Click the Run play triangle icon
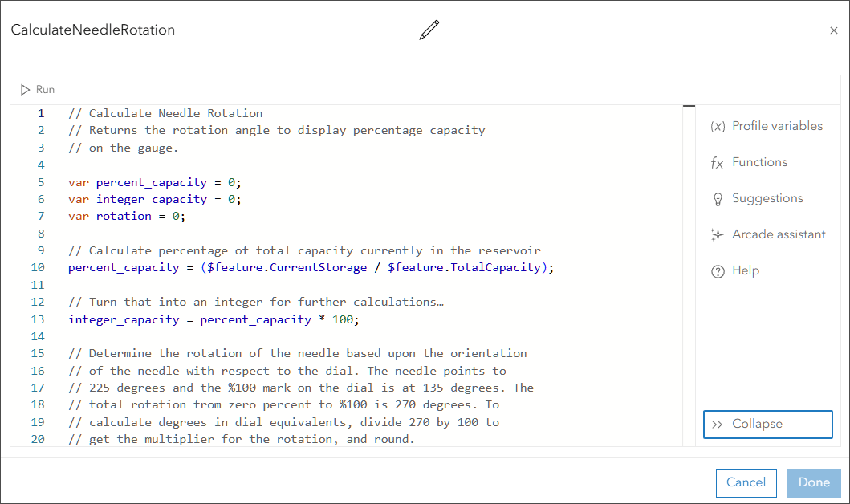Image resolution: width=850 pixels, height=504 pixels. [x=26, y=90]
